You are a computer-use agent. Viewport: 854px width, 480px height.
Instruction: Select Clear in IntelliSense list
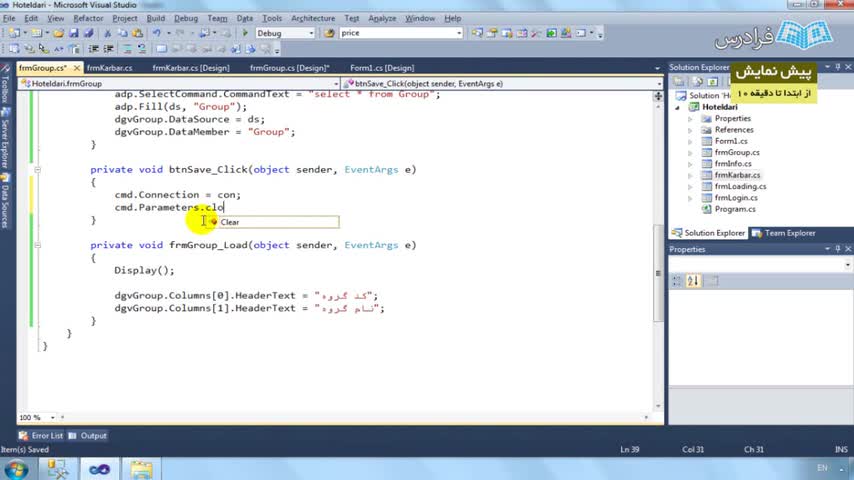tap(274, 222)
